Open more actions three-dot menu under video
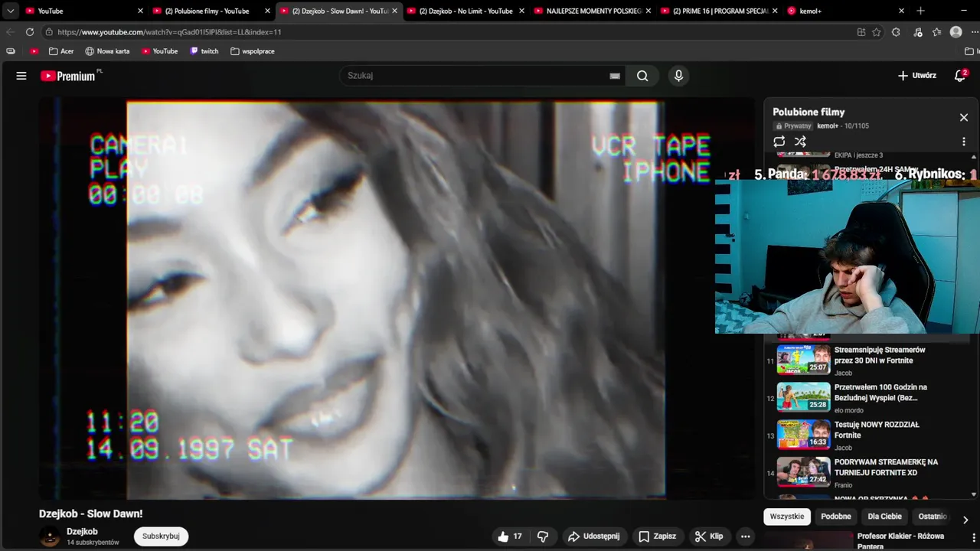Viewport: 980px width, 551px height. (746, 536)
